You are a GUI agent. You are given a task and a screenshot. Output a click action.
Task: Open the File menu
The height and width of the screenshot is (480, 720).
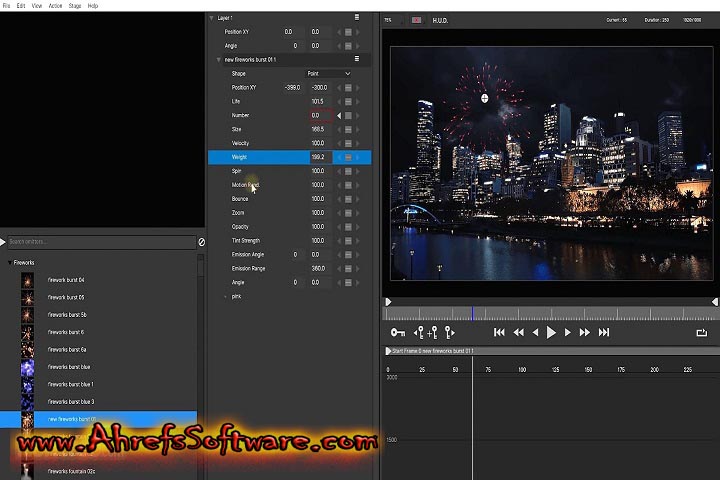pos(6,6)
